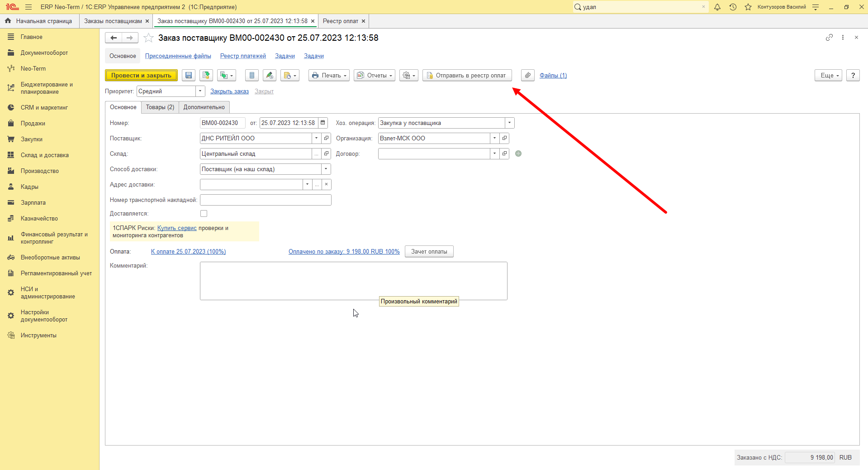Open the Заказы поставщикам tab
868x470 pixels.
point(113,21)
